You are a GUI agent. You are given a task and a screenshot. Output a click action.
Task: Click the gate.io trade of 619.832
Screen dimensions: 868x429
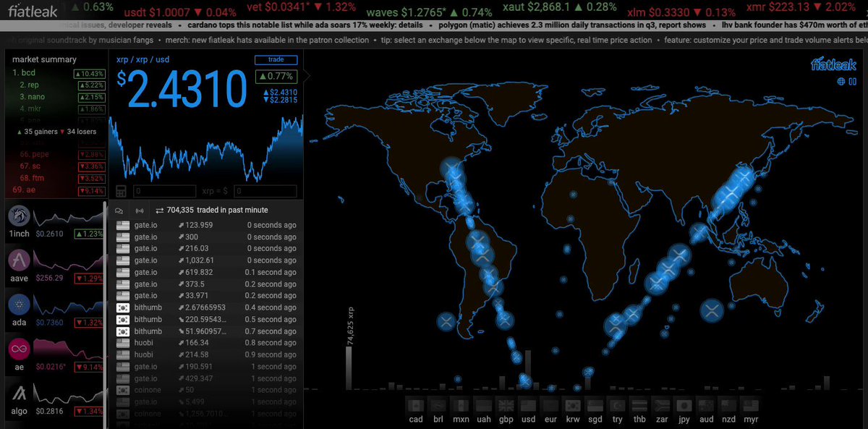tap(206, 272)
